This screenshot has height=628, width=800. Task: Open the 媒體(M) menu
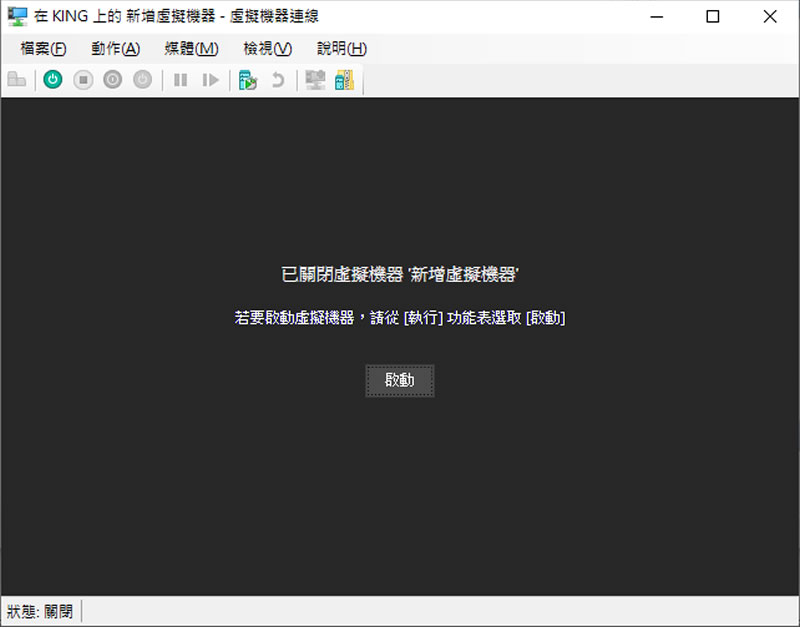click(x=191, y=49)
